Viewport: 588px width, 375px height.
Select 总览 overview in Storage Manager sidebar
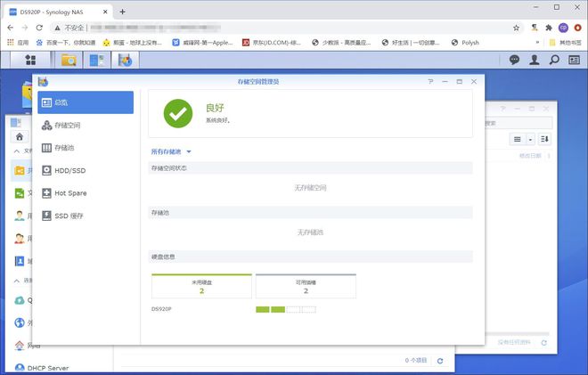(86, 102)
